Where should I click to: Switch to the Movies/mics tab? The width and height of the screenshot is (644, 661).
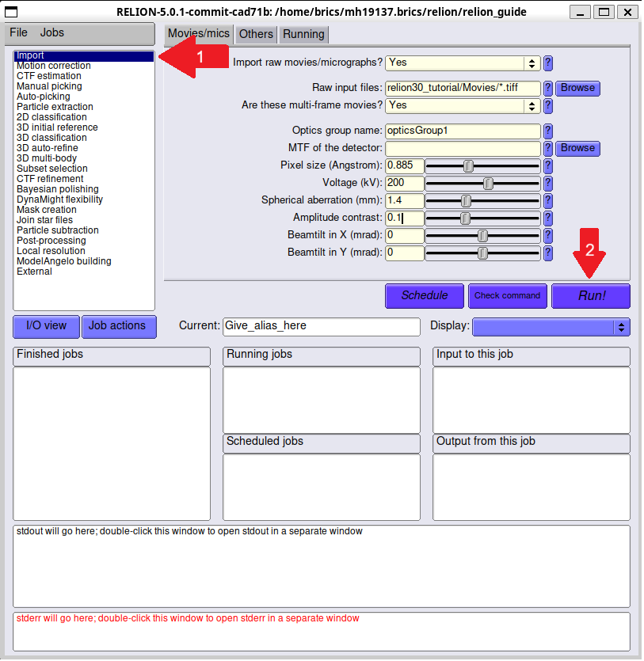[198, 34]
